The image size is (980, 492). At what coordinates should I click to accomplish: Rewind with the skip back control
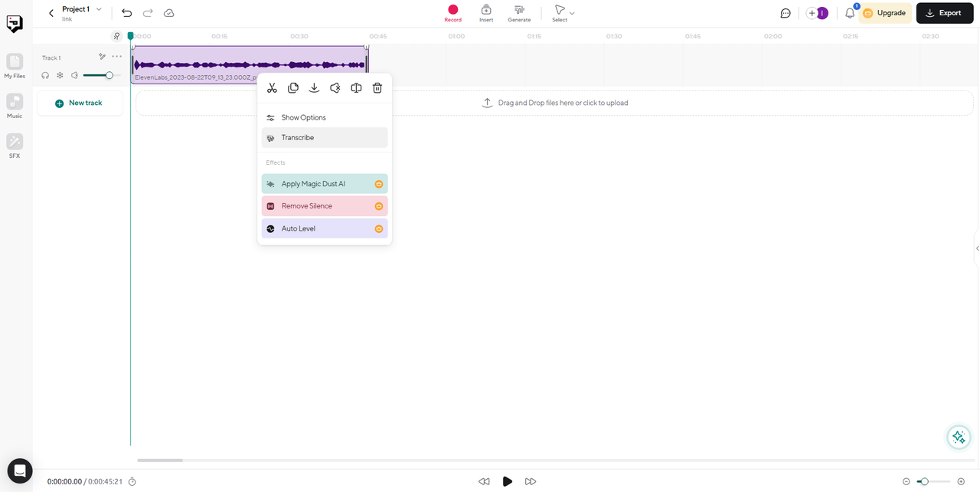(x=484, y=481)
